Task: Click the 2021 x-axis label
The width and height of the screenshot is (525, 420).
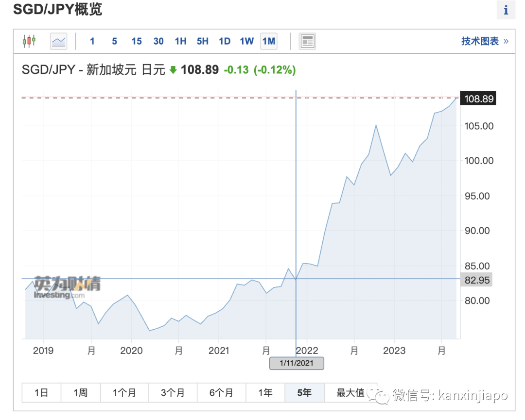Action: pos(219,351)
